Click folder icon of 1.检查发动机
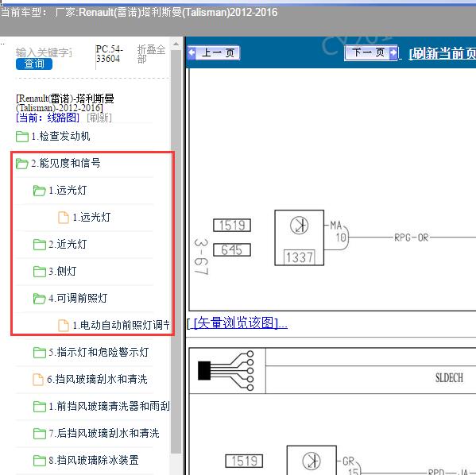The width and height of the screenshot is (476, 475). click(22, 137)
